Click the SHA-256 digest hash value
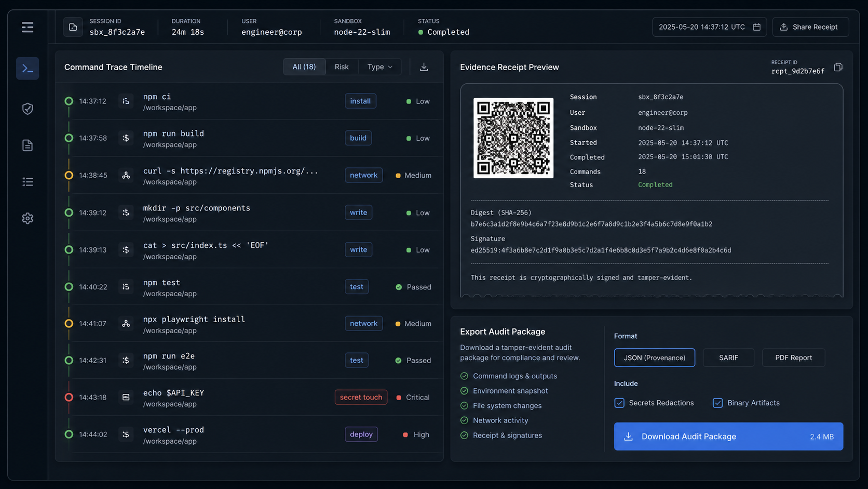Screen dimensions: 868x489 pos(591,224)
